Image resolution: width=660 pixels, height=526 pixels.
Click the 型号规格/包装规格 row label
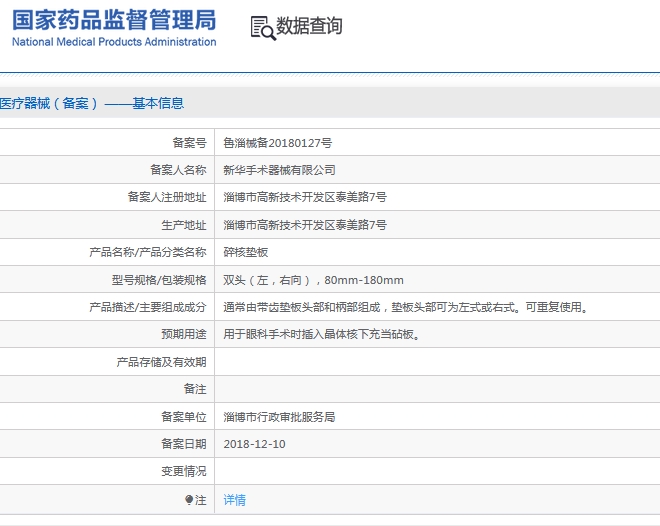click(x=159, y=280)
